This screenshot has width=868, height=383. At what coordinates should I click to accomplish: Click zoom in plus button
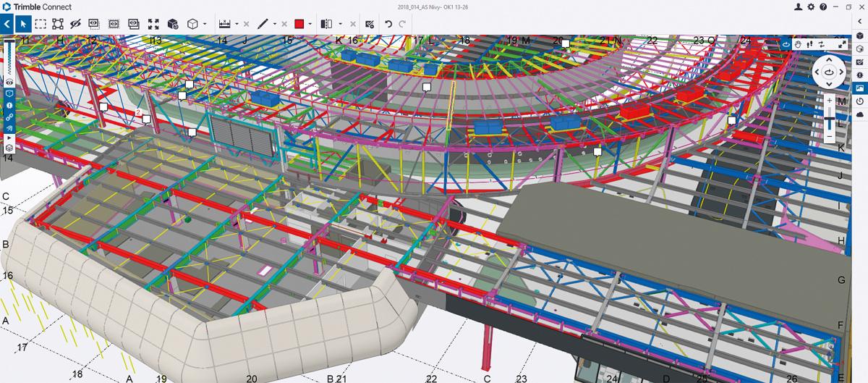click(x=830, y=101)
